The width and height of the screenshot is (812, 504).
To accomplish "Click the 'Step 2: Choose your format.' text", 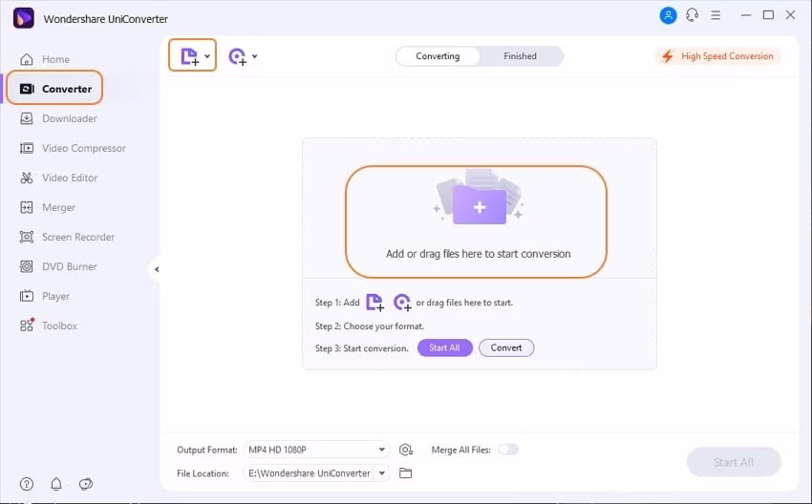I will pyautogui.click(x=370, y=326).
